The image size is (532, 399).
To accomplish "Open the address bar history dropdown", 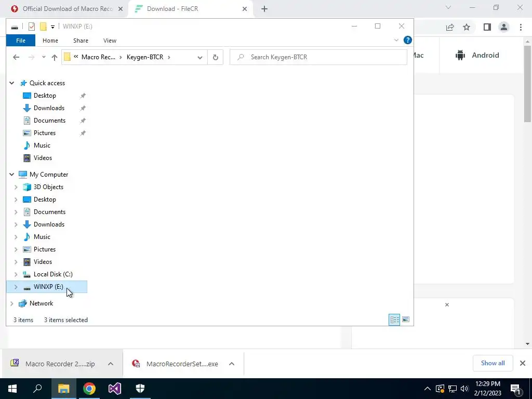I will coord(200,57).
